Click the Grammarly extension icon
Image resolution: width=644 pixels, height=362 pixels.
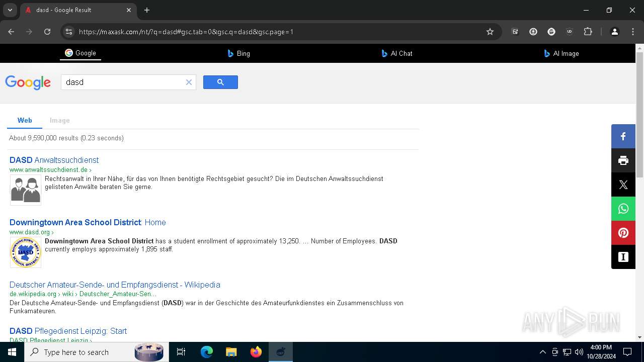(x=551, y=32)
